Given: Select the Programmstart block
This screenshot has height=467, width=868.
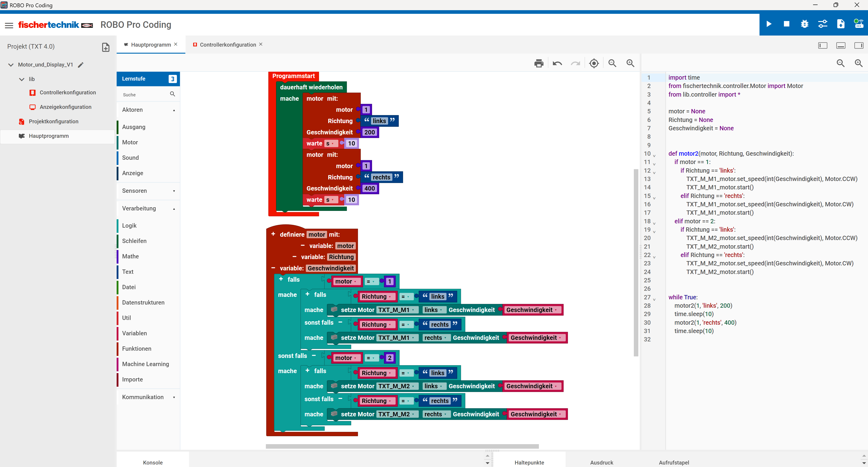Looking at the screenshot, I should coord(293,76).
